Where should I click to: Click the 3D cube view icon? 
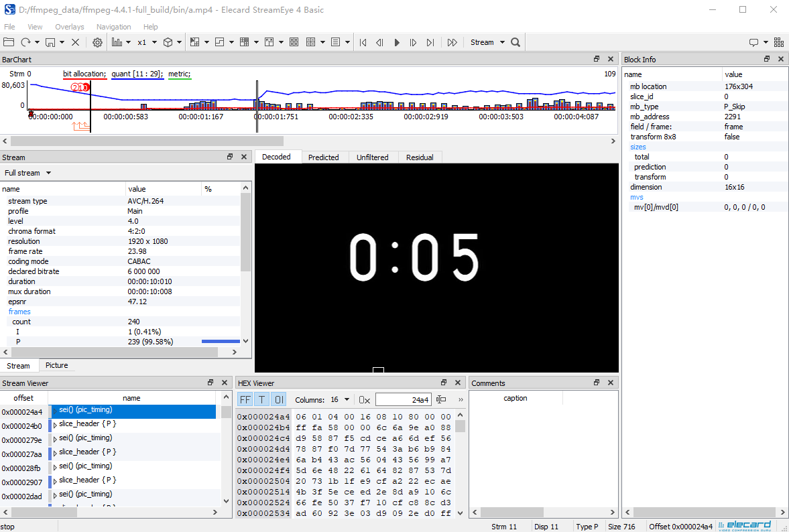[168, 42]
